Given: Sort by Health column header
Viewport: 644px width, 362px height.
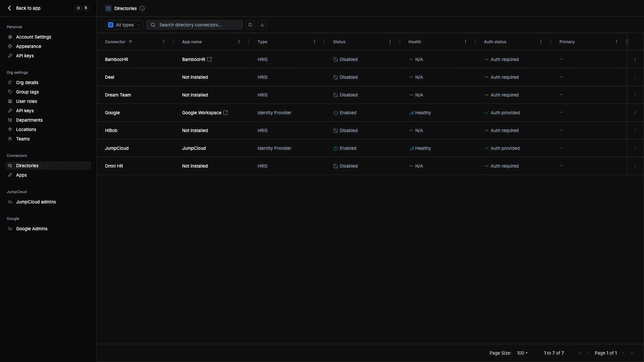Looking at the screenshot, I should [x=415, y=42].
